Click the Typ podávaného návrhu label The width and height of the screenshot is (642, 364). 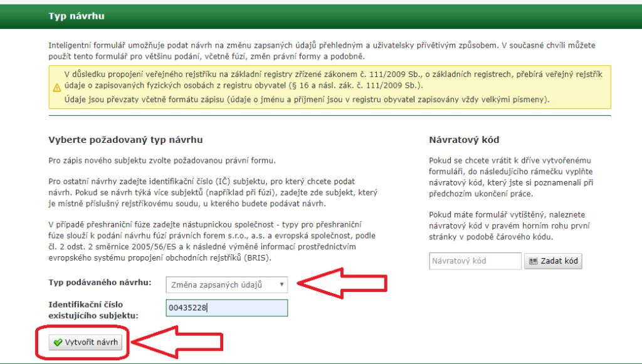pyautogui.click(x=100, y=283)
